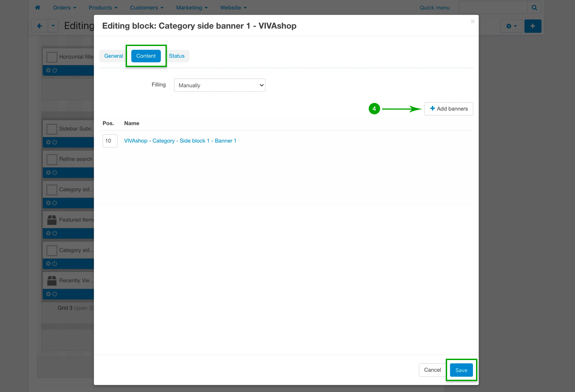
Task: Toggle power status of Refine search block
Action: point(55,173)
